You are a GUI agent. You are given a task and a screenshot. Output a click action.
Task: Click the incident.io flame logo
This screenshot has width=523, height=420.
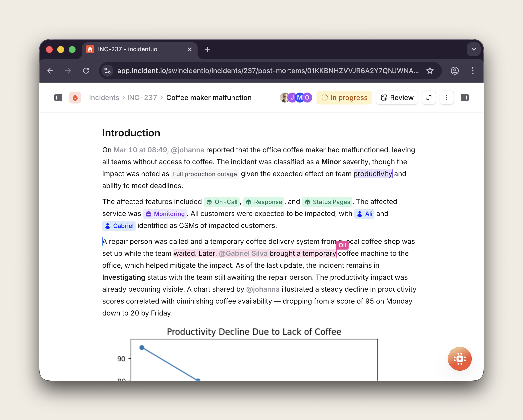pyautogui.click(x=75, y=98)
